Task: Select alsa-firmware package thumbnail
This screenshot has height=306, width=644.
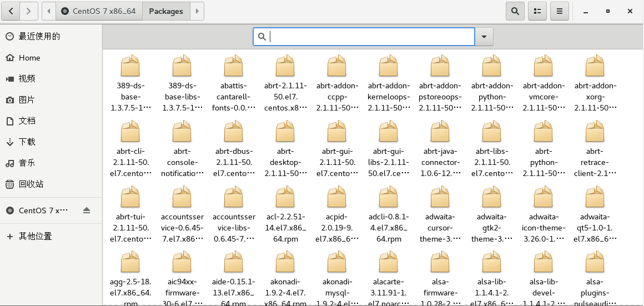Action: pos(440,263)
